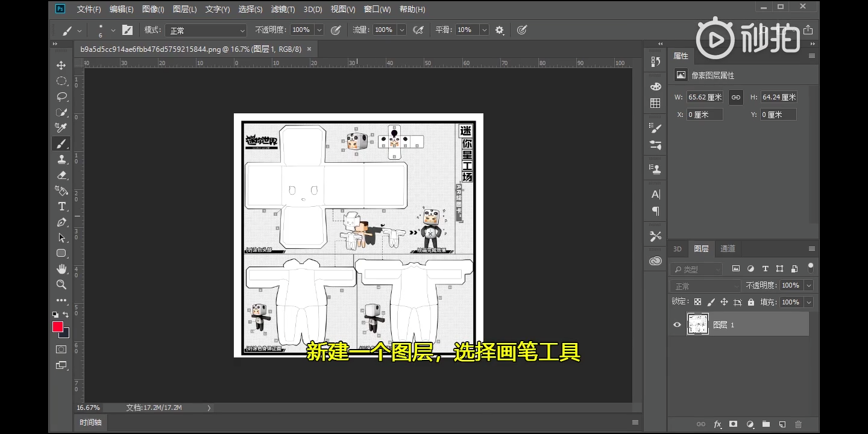Select the Zoom tool

pos(61,285)
